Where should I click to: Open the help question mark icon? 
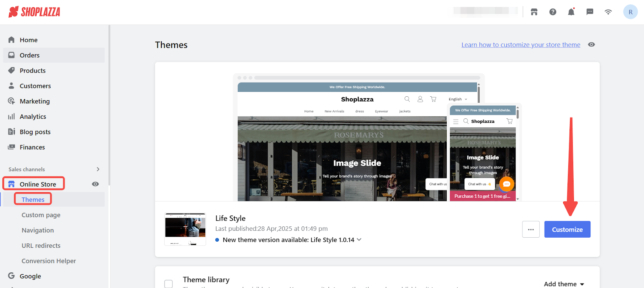553,12
